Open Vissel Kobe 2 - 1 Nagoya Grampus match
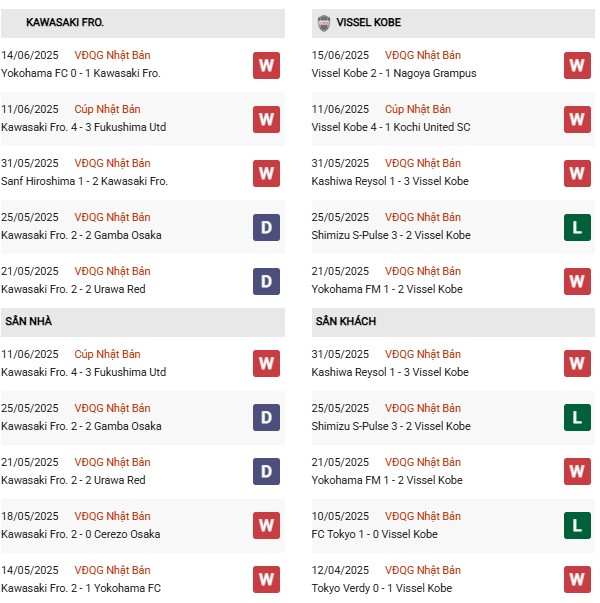Viewport: 600px width, 603px height. click(394, 73)
